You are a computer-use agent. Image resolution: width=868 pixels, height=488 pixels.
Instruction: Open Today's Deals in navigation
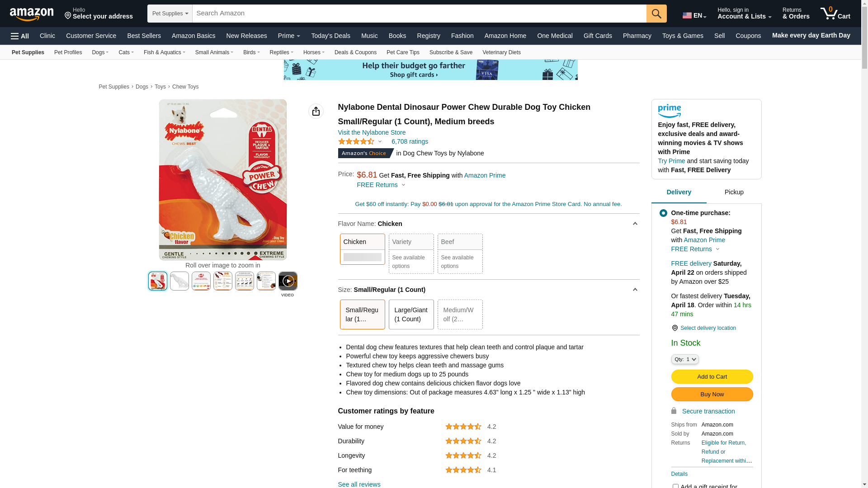[x=330, y=36]
